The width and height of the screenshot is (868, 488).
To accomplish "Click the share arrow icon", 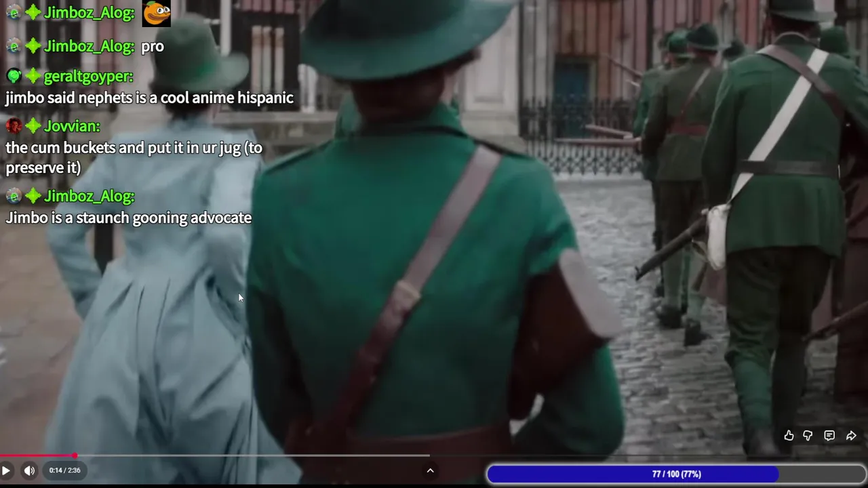I will pos(851,436).
